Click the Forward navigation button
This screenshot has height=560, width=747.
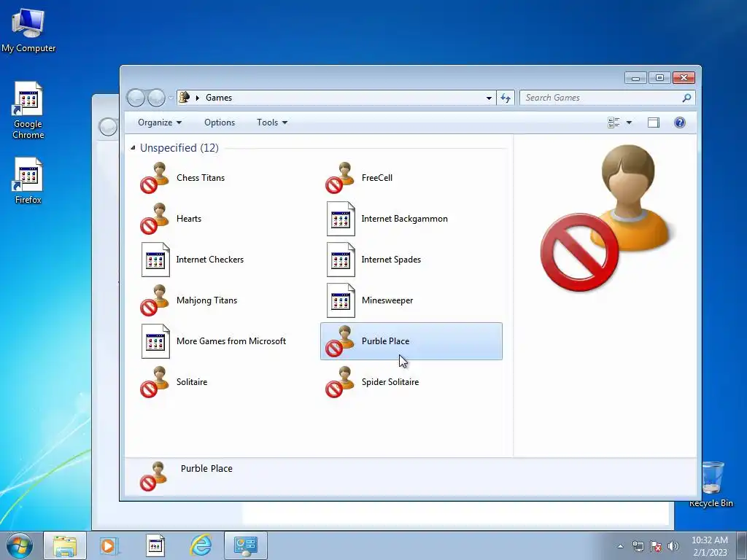point(156,98)
